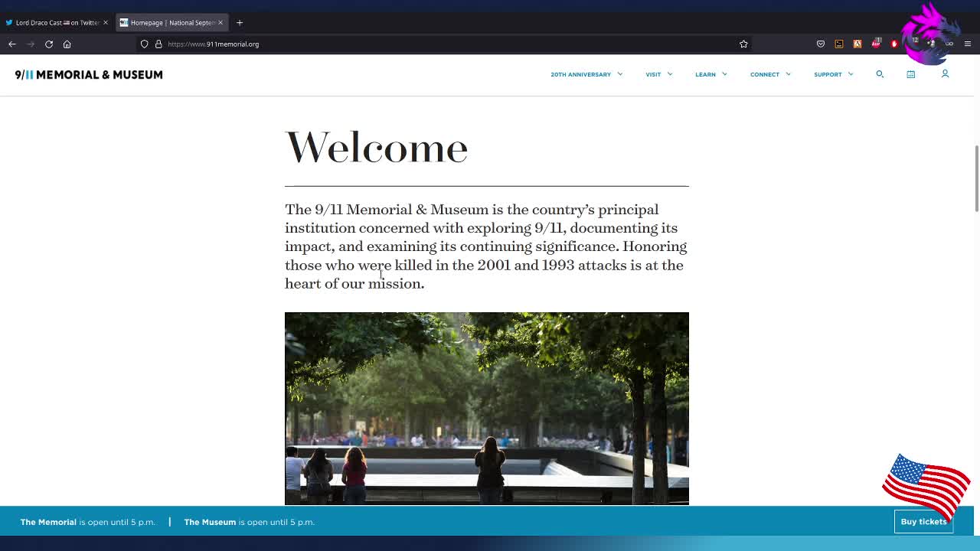The width and height of the screenshot is (980, 551).
Task: Click 'The Museum is open until 5 p.m.'
Action: point(249,522)
